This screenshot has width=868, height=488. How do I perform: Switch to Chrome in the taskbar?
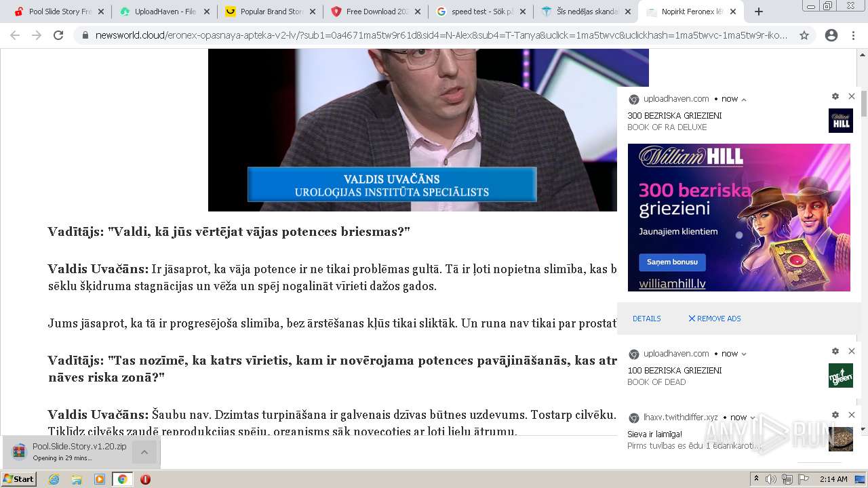pyautogui.click(x=122, y=479)
